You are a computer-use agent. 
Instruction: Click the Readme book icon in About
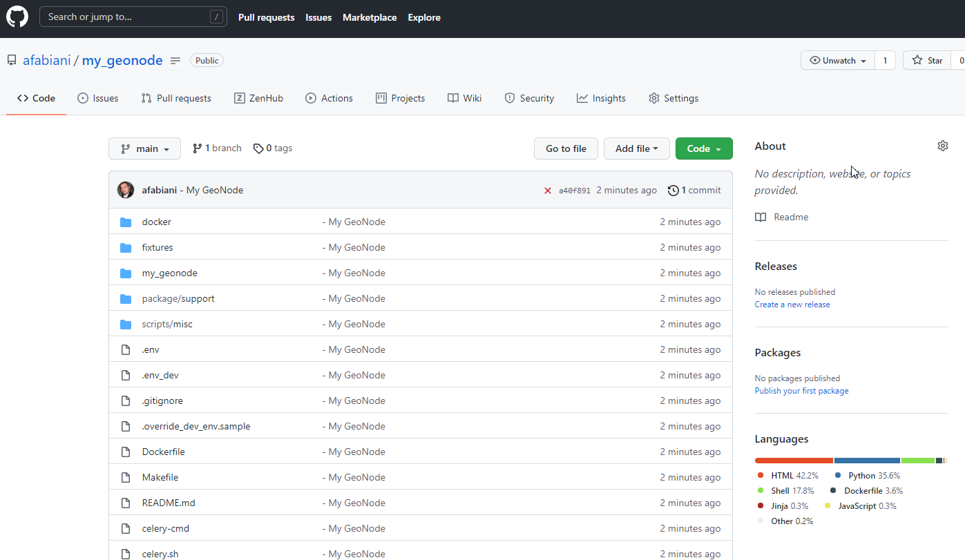click(761, 217)
